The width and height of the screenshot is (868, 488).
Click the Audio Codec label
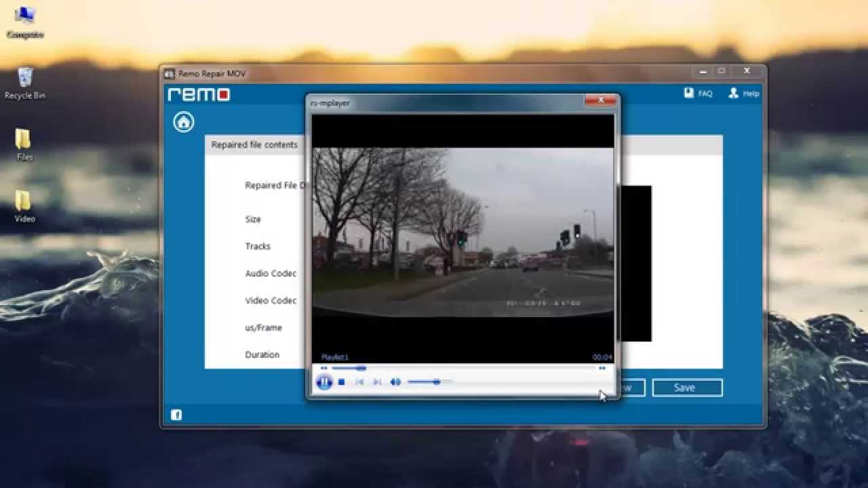coord(271,273)
